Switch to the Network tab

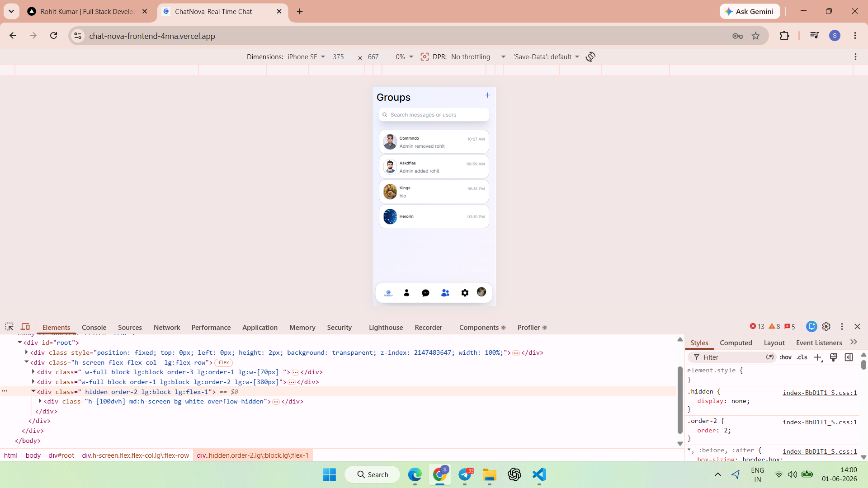167,327
